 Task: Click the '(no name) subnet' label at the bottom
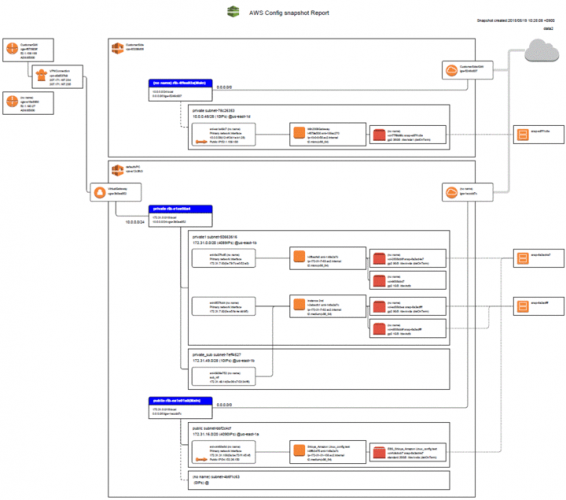(216, 477)
